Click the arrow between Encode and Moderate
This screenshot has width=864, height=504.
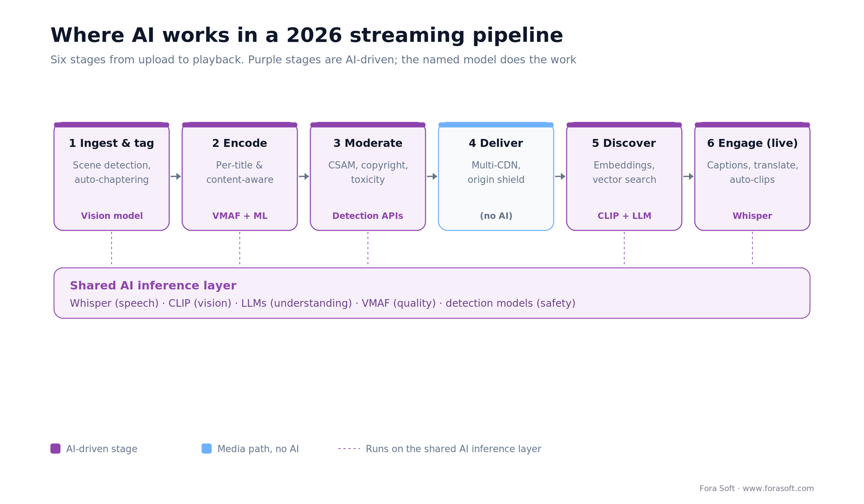point(304,176)
